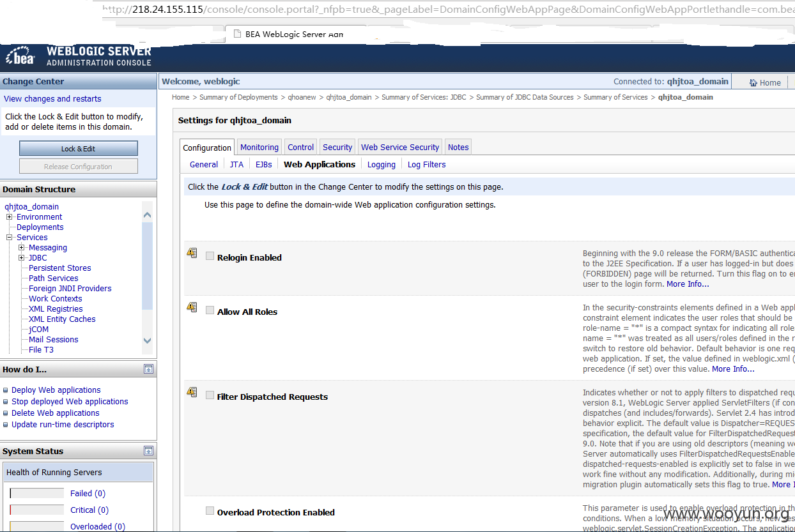Switch to EJBs subtab
The image size is (795, 532).
pos(264,164)
